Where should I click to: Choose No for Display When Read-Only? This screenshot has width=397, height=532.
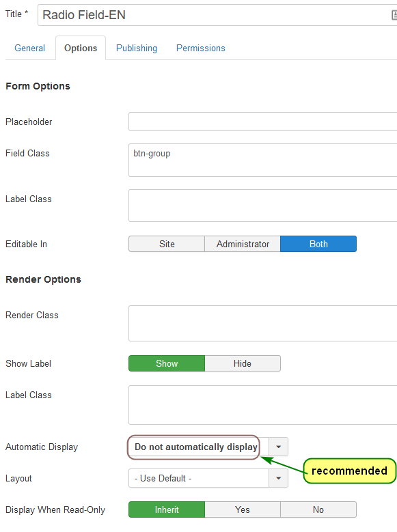click(x=318, y=509)
